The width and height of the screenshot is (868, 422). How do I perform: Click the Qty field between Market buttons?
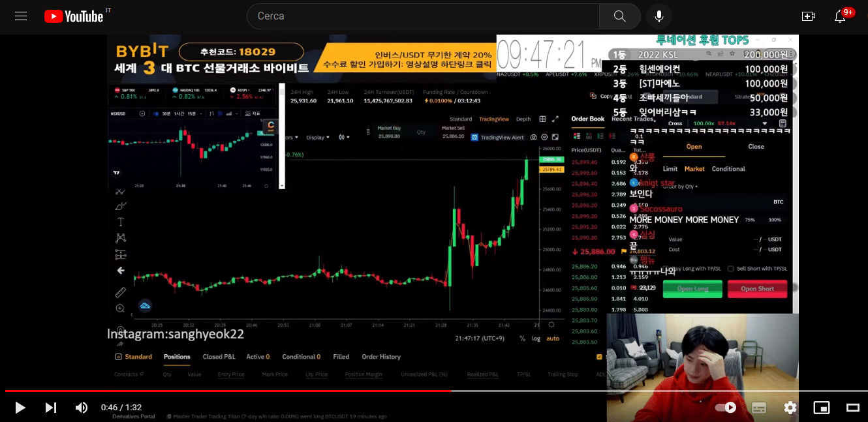[x=422, y=132]
